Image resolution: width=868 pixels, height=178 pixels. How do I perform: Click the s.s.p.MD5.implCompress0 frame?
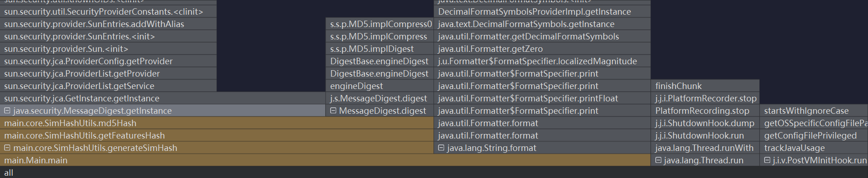(380, 24)
